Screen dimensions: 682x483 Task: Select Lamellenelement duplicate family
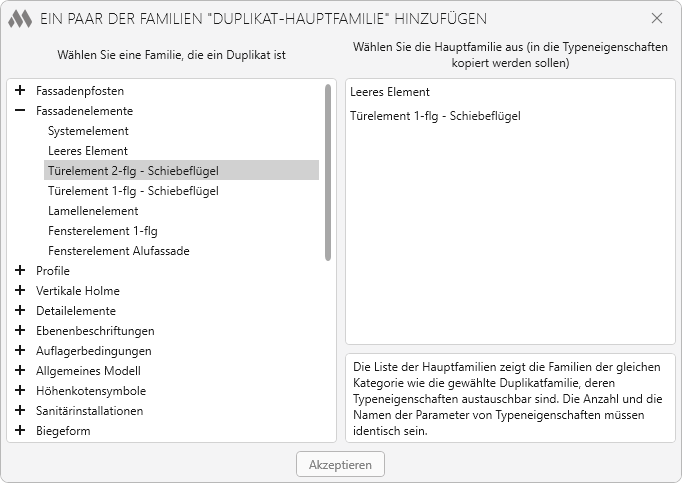[93, 211]
